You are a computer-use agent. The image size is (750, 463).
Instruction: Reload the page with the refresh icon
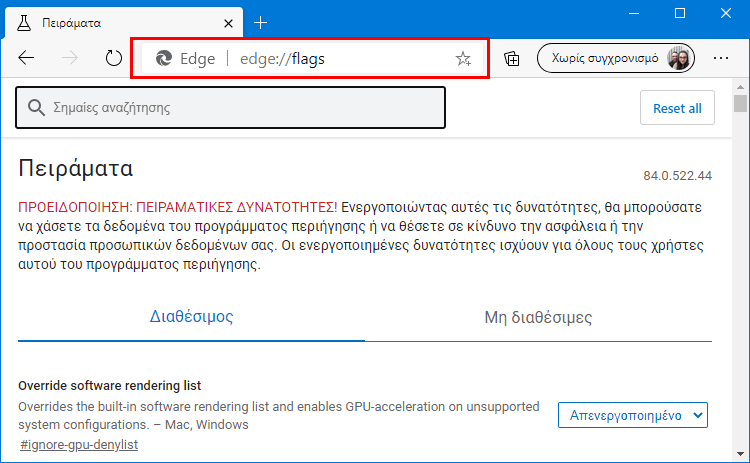[x=113, y=58]
